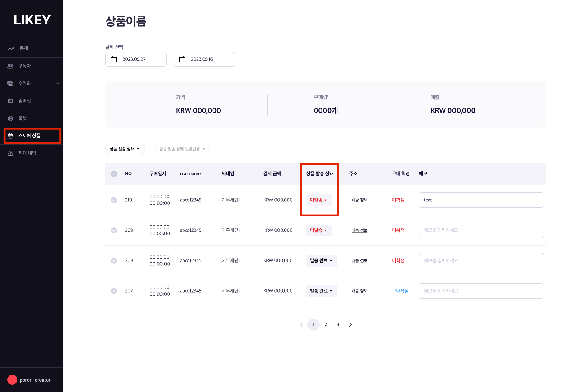Image resolution: width=588 pixels, height=392 pixels.
Task: Select checkbox for order 208
Action: [x=114, y=261]
